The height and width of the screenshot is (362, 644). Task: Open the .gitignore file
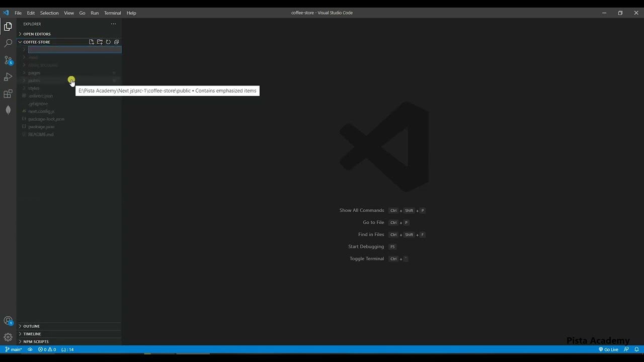click(x=69, y=104)
